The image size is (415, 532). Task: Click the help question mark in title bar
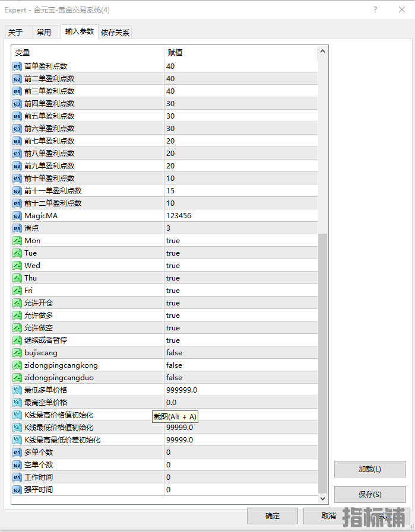point(375,10)
